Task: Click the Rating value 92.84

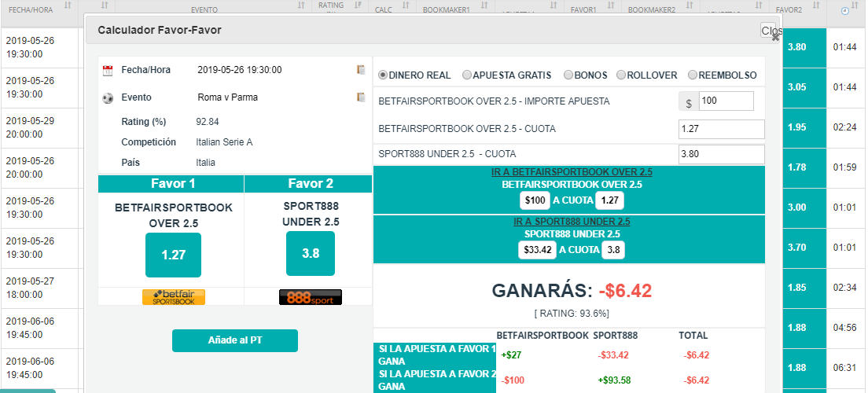Action: point(207,122)
